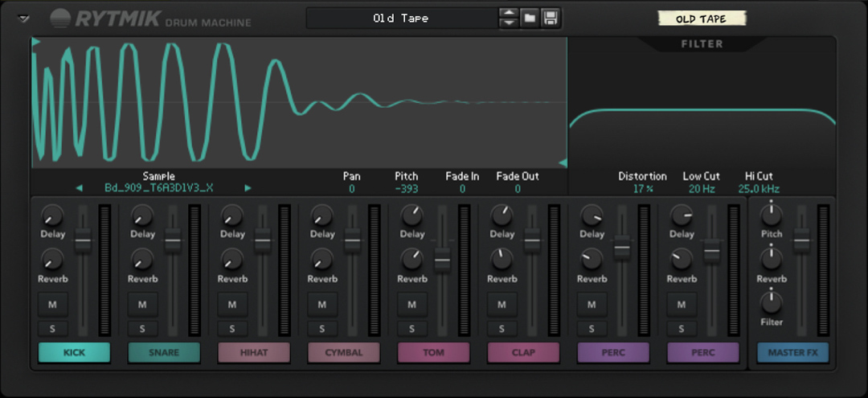Image resolution: width=868 pixels, height=398 pixels.
Task: Select the next sample with the right arrow
Action: tap(248, 188)
